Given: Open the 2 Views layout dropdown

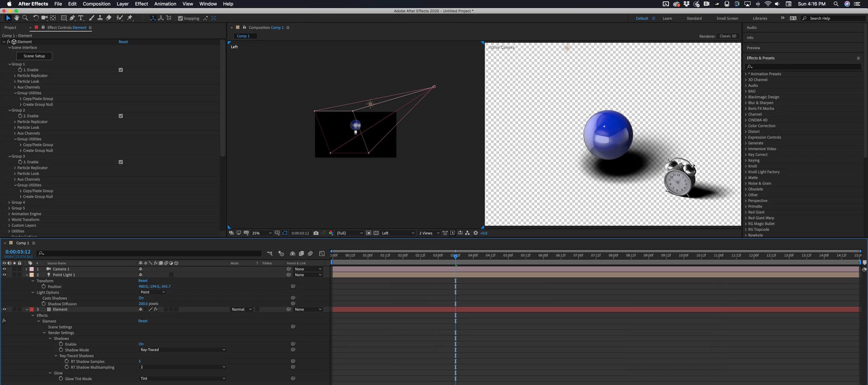Looking at the screenshot, I should tap(429, 233).
